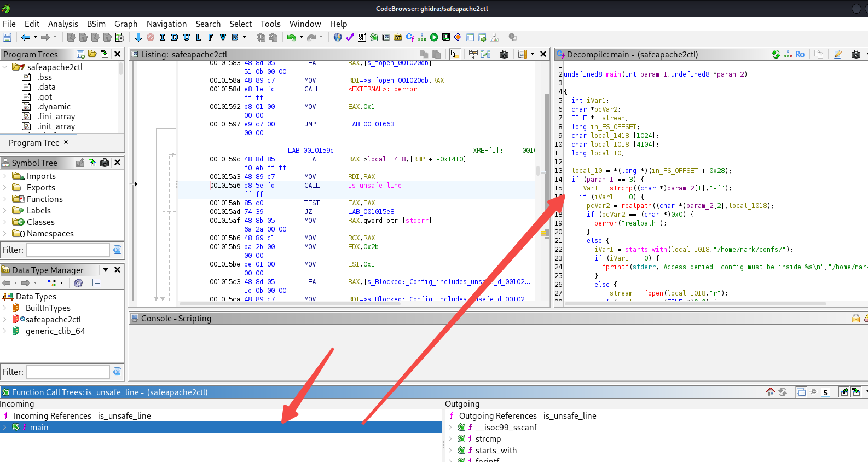Collapse safeapache2ctl in Program Trees
This screenshot has width=868, height=462.
point(5,67)
